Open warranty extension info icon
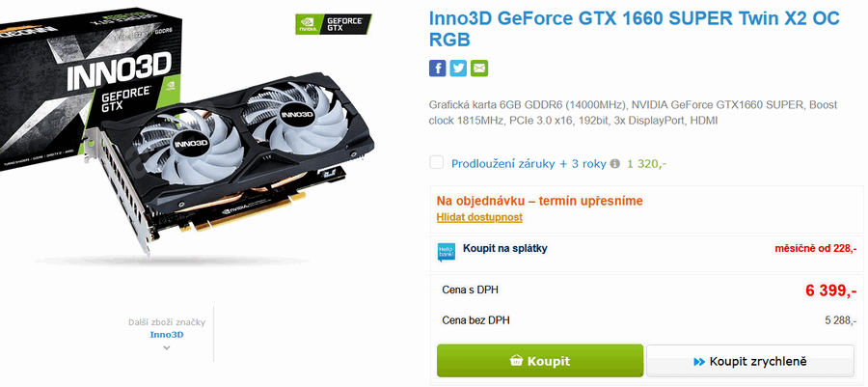868x387 pixels. [x=614, y=164]
